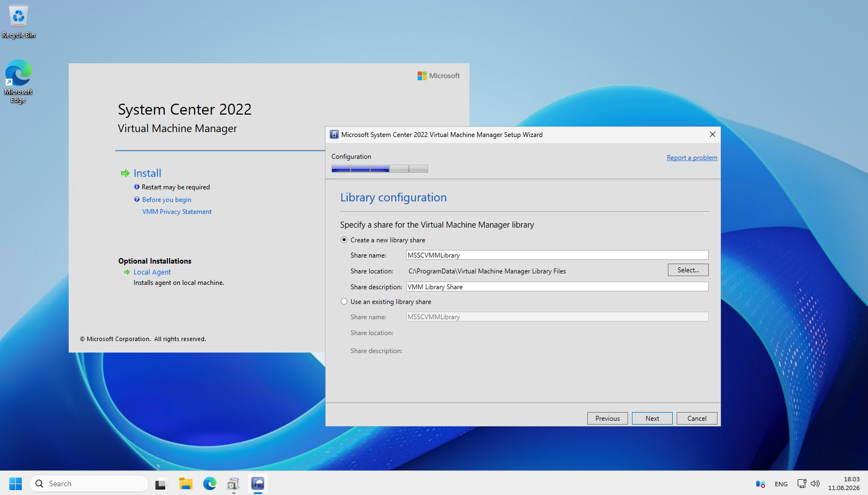Click the Windows Start button
868x495 pixels.
[15, 484]
